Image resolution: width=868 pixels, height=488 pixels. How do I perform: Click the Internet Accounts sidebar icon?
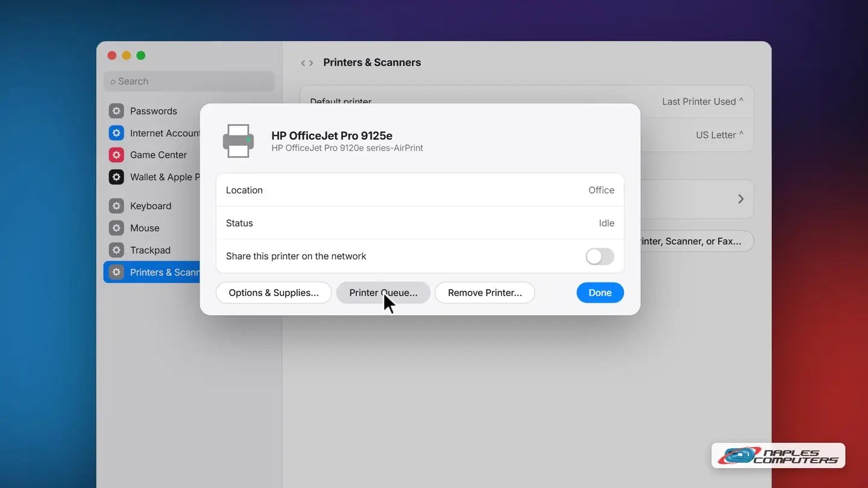[x=116, y=133]
